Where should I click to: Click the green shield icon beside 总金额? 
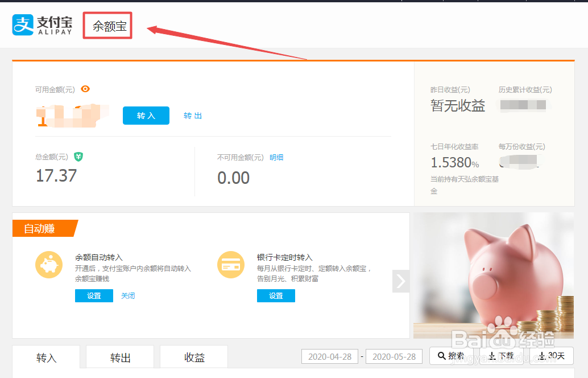(78, 157)
